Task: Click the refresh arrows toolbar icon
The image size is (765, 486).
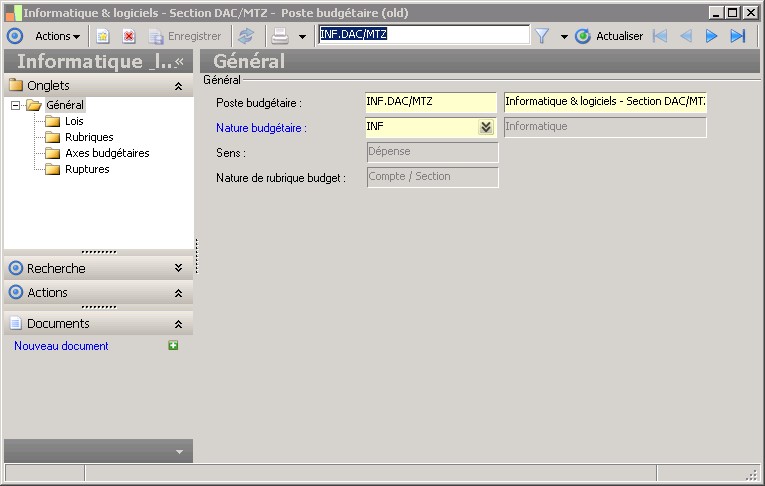Action: point(246,36)
